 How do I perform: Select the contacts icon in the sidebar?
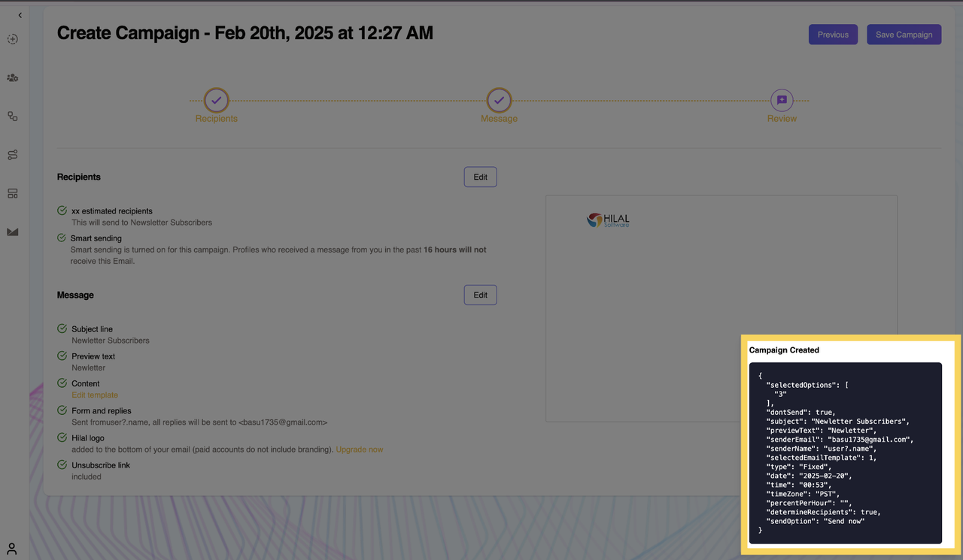point(12,77)
